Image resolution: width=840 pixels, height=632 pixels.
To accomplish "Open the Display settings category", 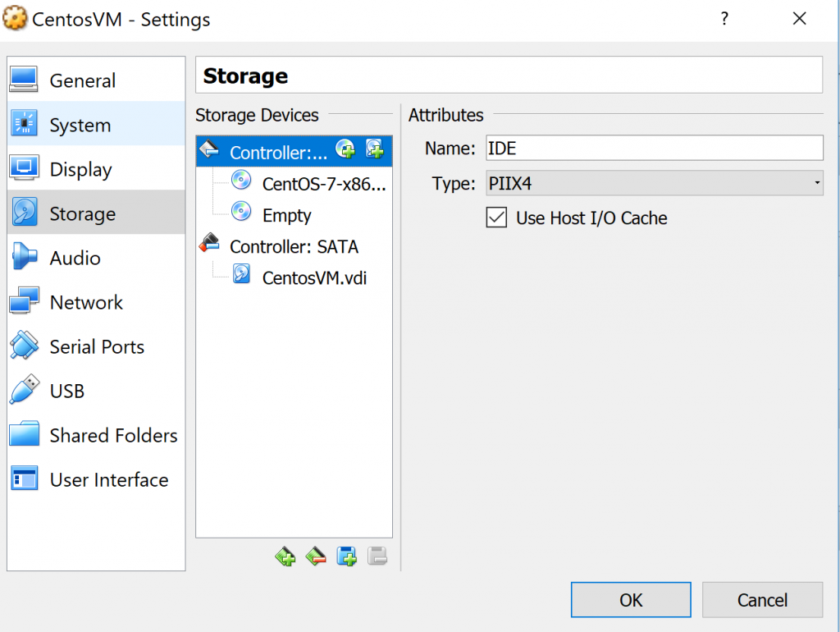I will click(97, 169).
